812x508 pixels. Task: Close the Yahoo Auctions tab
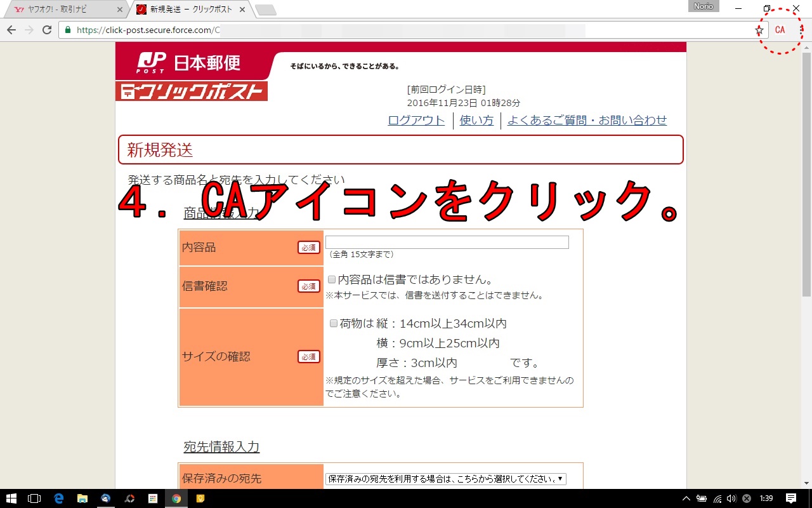120,10
